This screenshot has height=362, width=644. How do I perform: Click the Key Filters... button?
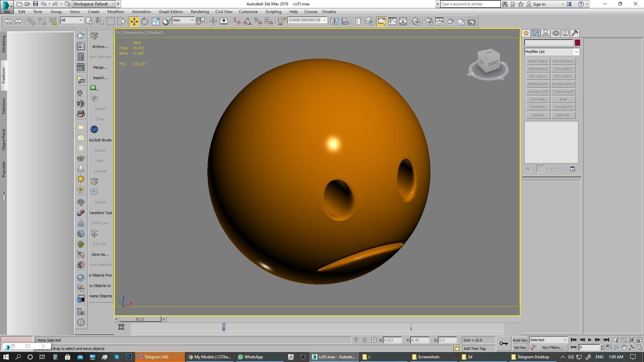click(552, 348)
